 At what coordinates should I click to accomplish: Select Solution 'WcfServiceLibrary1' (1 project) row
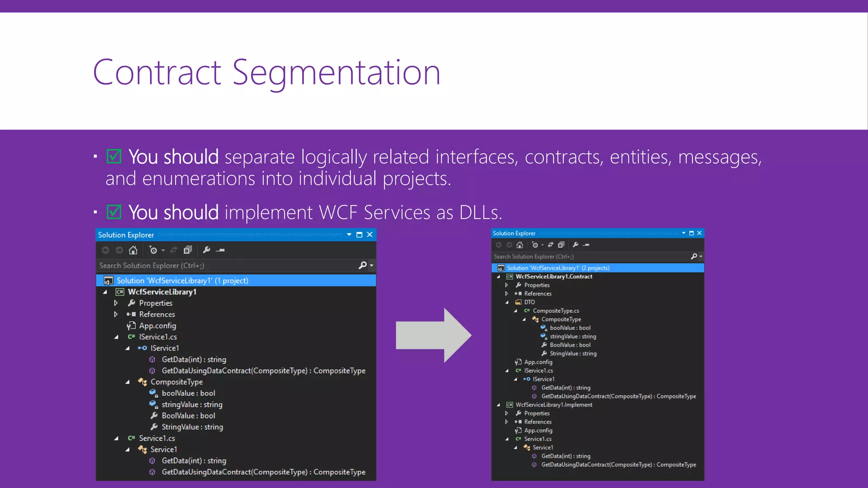182,281
